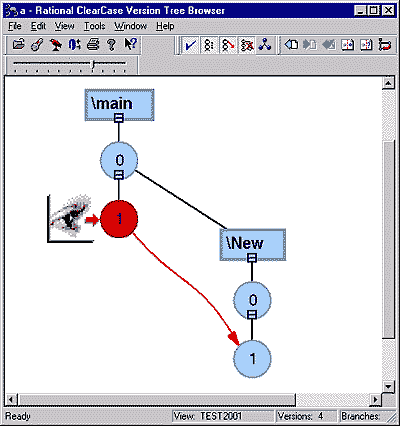400x426 pixels.
Task: Click vertical scrollbar up arrow
Action: tap(388, 83)
